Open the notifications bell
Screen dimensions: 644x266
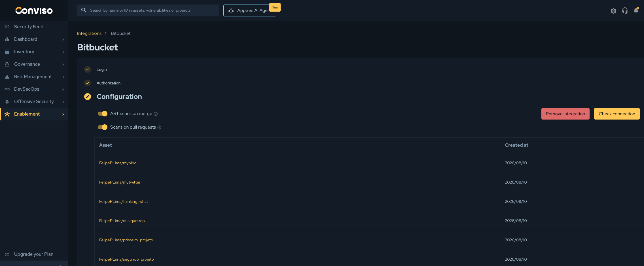click(x=636, y=10)
